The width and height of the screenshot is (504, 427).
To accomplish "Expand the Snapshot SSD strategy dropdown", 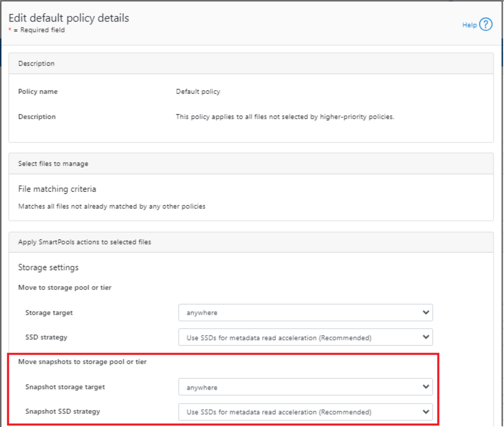I will [306, 412].
